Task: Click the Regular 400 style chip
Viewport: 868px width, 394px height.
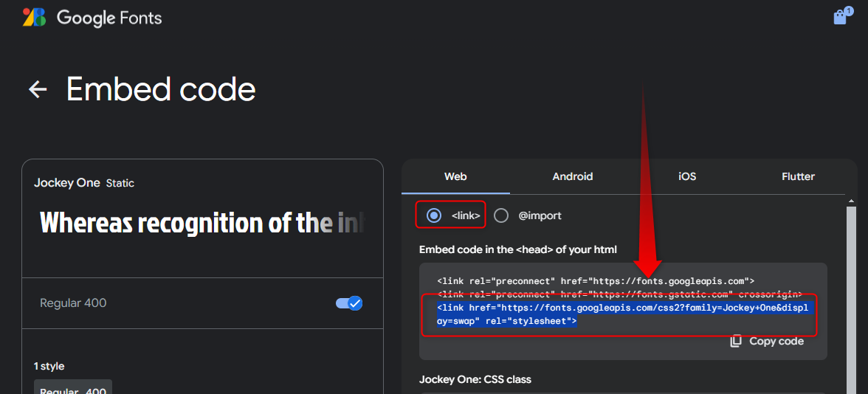Action: coord(73,389)
